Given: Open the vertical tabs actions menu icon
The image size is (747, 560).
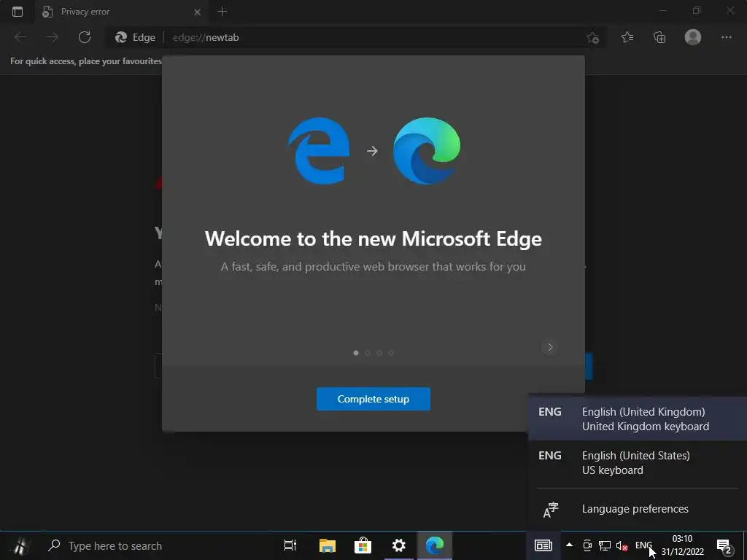Looking at the screenshot, I should 18,12.
